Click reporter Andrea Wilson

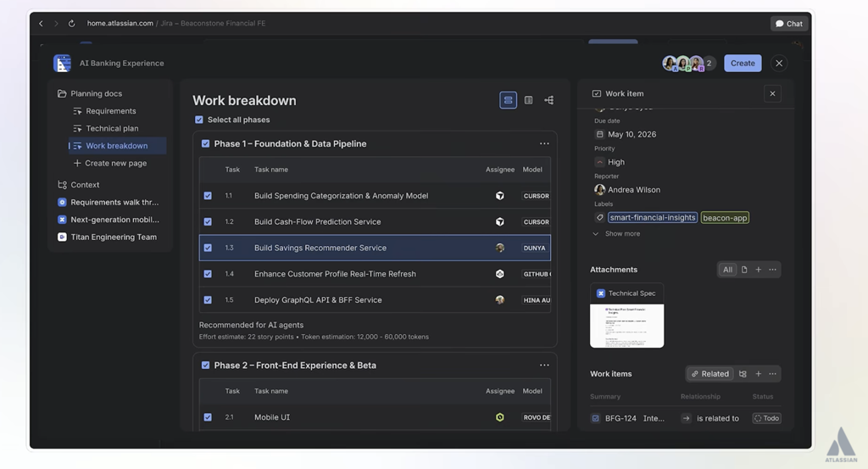click(x=627, y=189)
